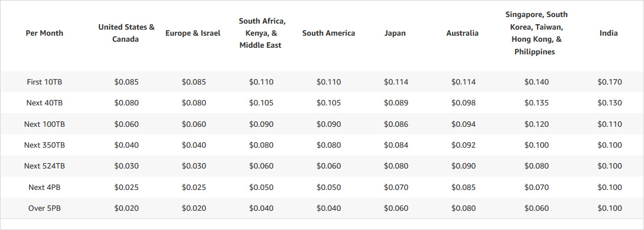
Task: Click the First 10TB row label
Action: tap(44, 82)
